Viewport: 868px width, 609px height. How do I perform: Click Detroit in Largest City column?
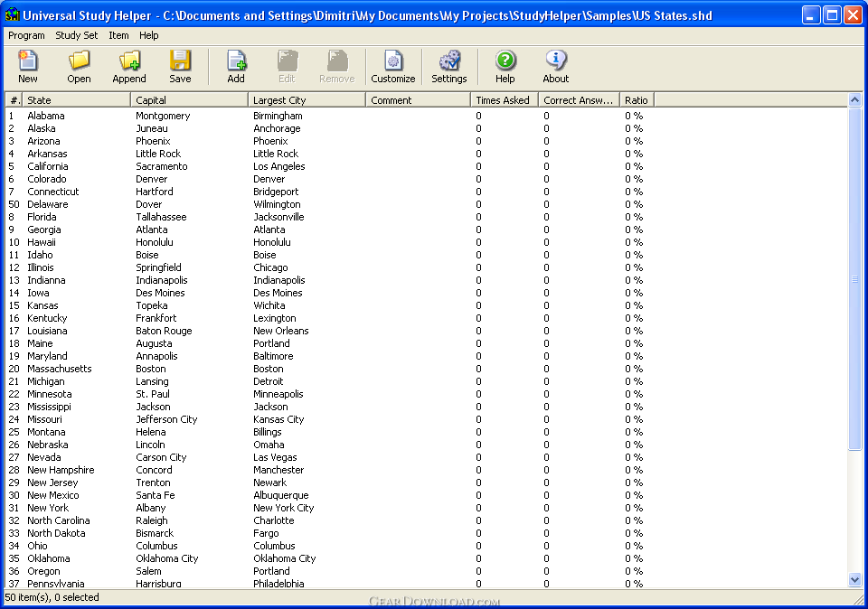click(268, 381)
